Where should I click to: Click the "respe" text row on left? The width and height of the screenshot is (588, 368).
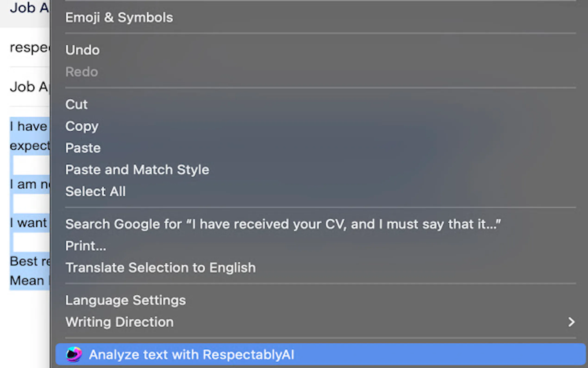point(29,48)
